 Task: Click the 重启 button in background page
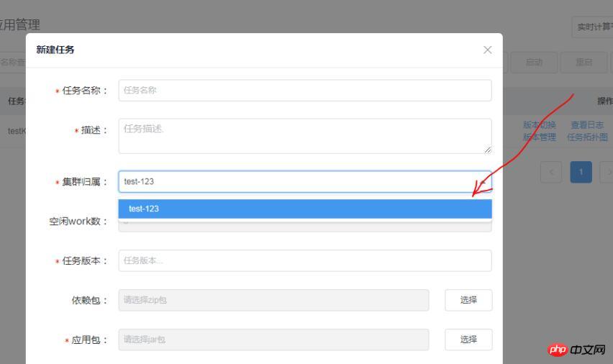pos(584,62)
